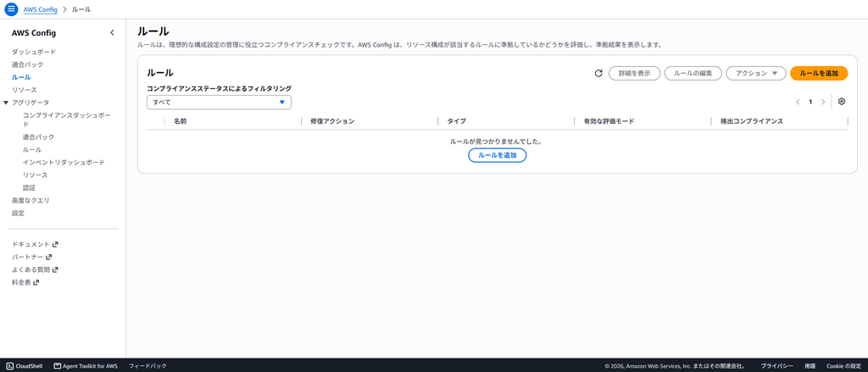868x372 pixels.
Task: Click 有効な評価モード column header
Action: tap(609, 121)
